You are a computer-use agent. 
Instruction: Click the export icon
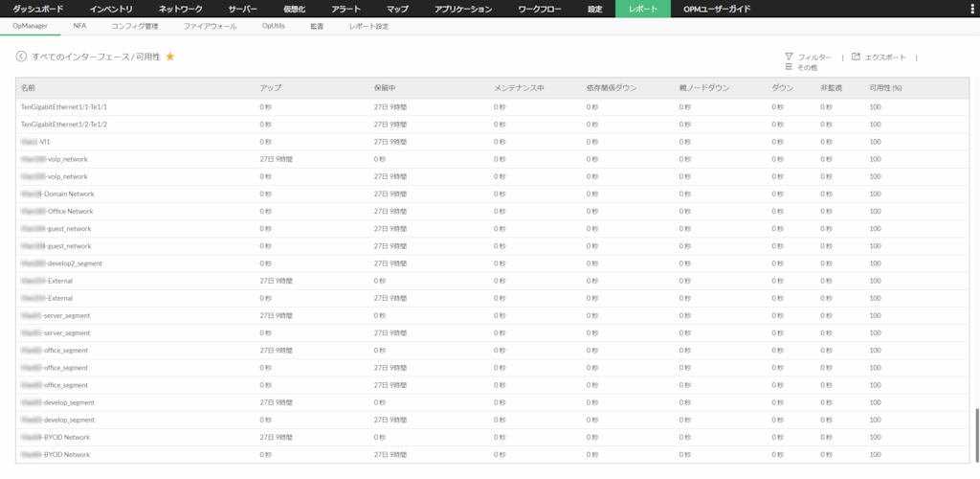pyautogui.click(x=857, y=56)
